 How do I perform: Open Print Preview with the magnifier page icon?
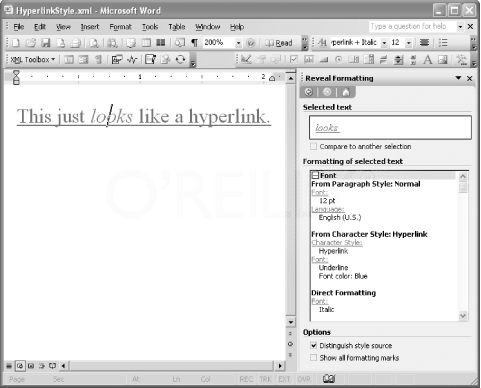pyautogui.click(x=94, y=43)
